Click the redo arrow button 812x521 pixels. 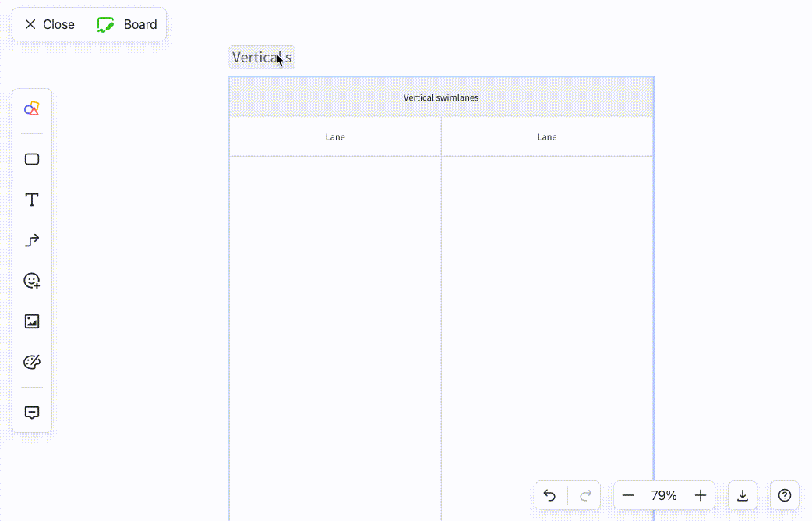coord(585,495)
